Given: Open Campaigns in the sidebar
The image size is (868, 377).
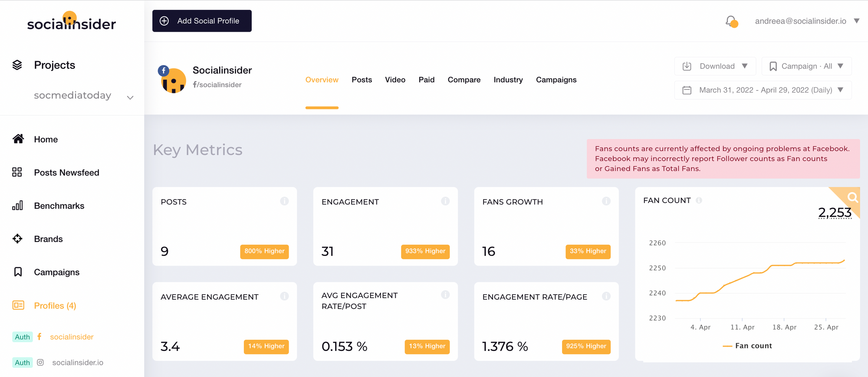Looking at the screenshot, I should pyautogui.click(x=56, y=272).
